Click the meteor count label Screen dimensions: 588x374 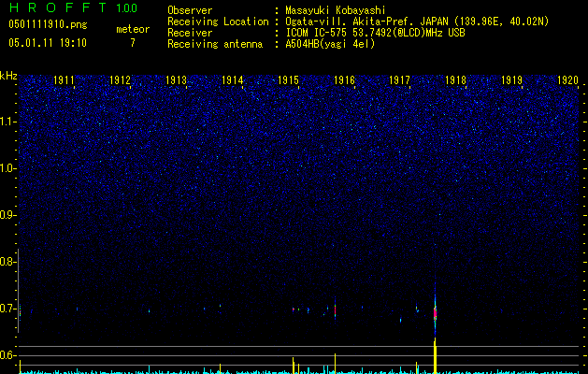[133, 29]
